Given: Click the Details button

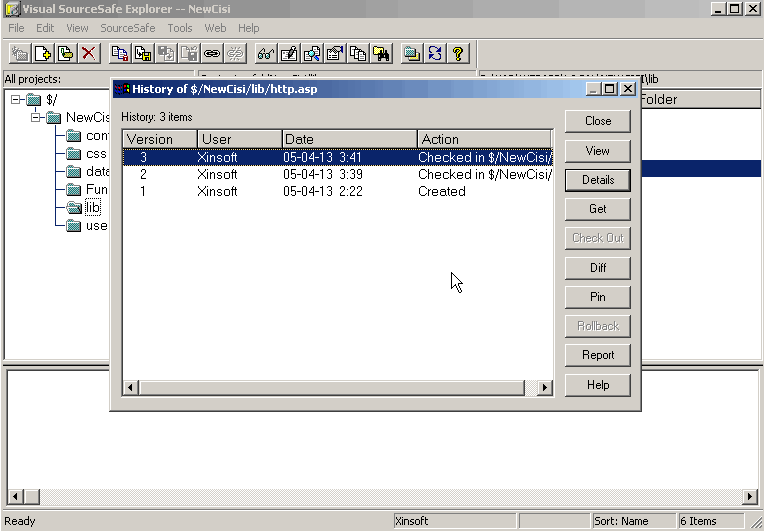Looking at the screenshot, I should tap(598, 180).
